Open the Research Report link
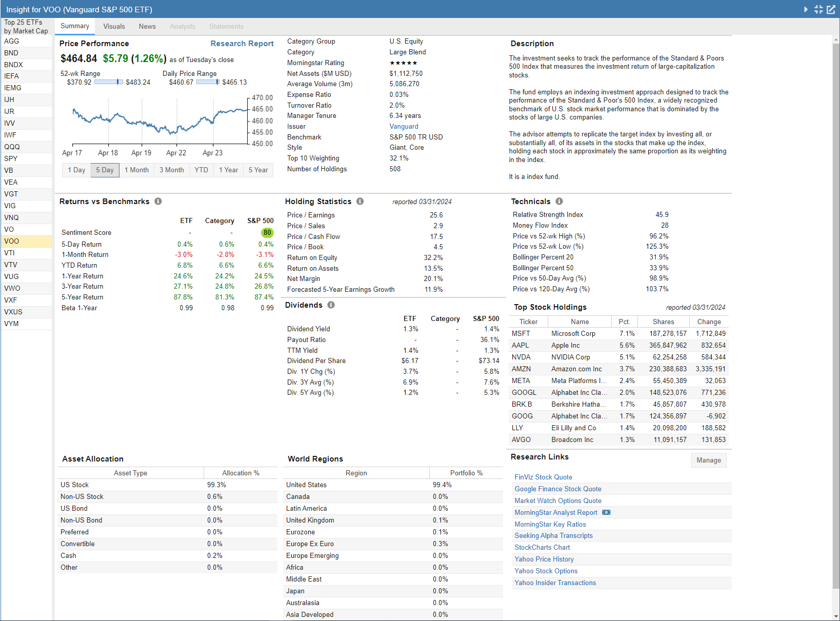 click(242, 44)
